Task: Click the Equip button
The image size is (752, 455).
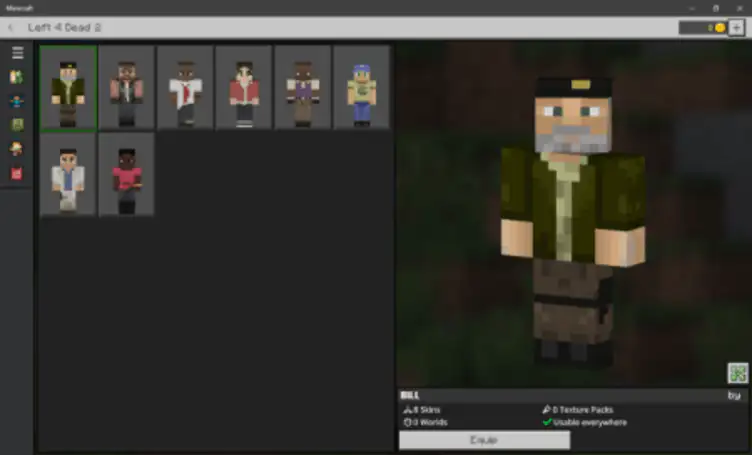Action: click(x=484, y=440)
